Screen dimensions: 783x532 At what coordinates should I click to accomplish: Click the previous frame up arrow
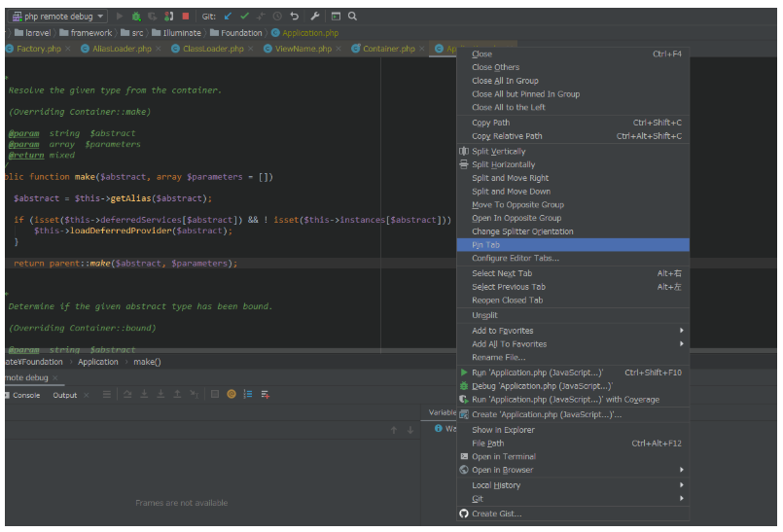(394, 430)
